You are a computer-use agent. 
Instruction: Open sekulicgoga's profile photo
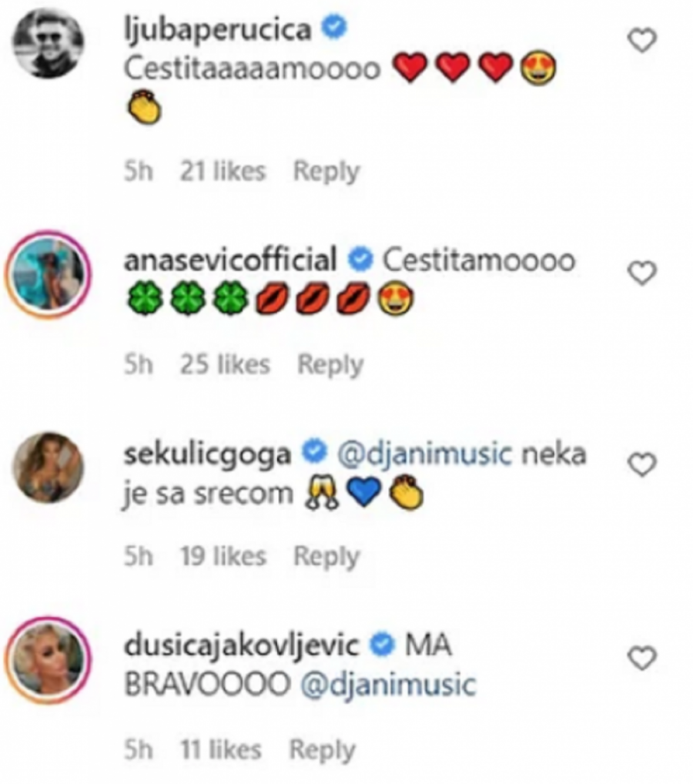click(x=49, y=467)
